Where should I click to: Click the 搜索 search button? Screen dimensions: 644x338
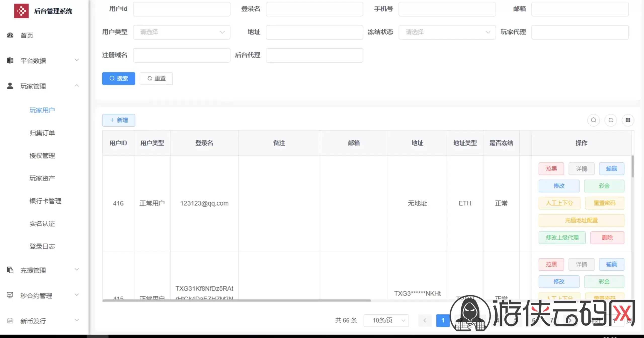click(118, 78)
